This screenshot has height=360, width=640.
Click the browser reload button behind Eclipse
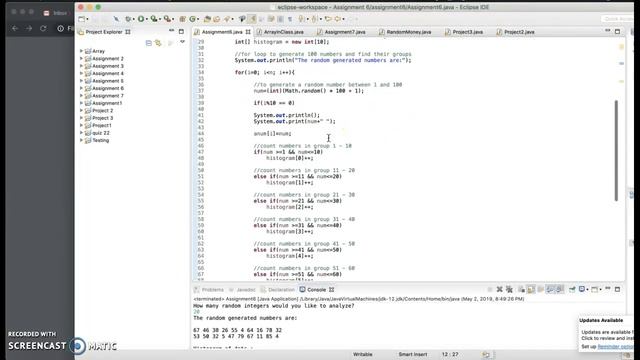[x=43, y=28]
